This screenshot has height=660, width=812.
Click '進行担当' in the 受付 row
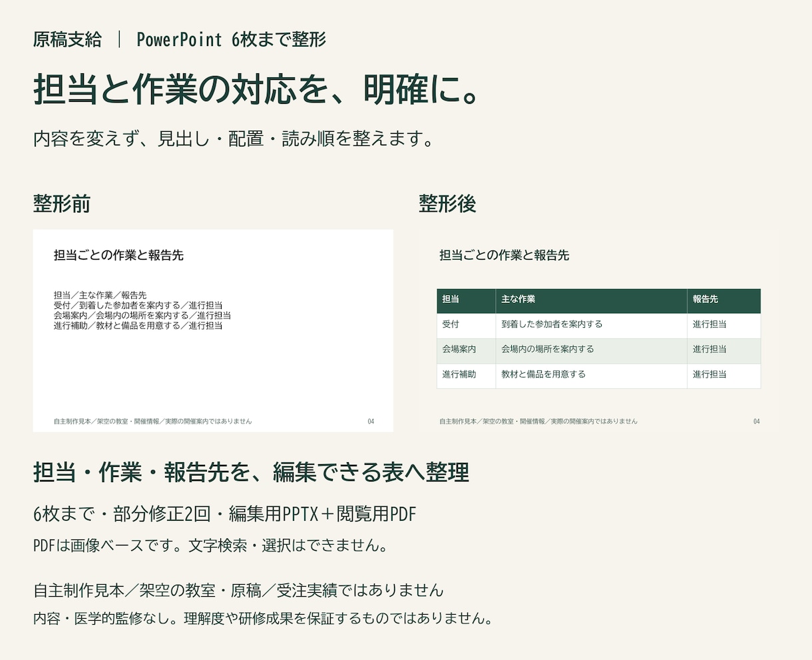tap(724, 325)
